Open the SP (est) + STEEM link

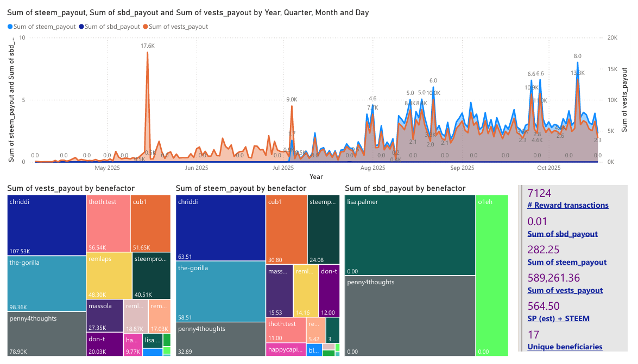tap(558, 318)
